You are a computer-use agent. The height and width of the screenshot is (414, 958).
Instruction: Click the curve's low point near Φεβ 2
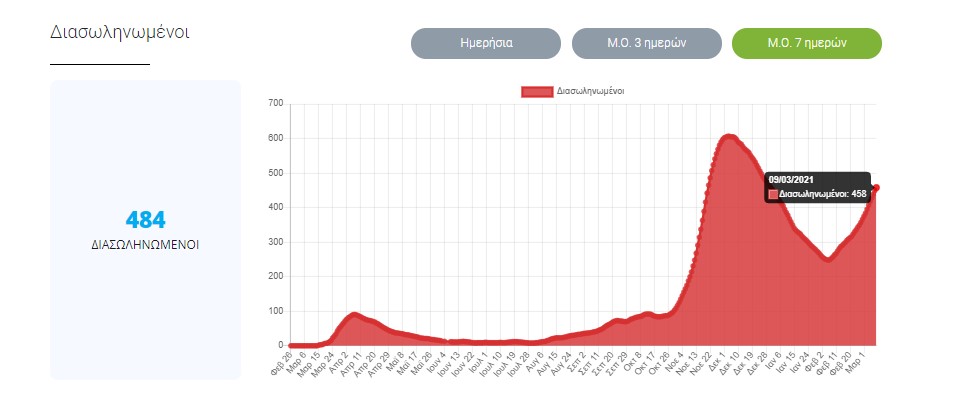click(x=827, y=259)
